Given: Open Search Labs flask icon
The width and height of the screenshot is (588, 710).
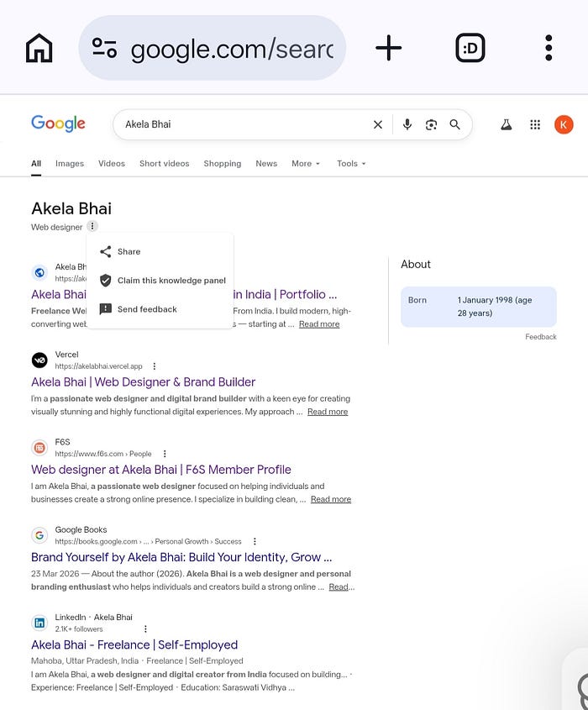Looking at the screenshot, I should click(506, 124).
